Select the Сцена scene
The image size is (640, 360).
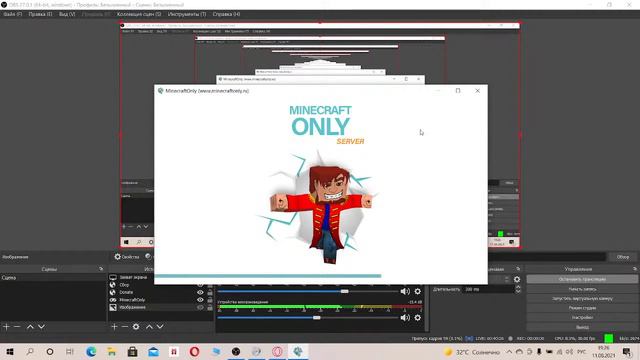click(x=53, y=278)
